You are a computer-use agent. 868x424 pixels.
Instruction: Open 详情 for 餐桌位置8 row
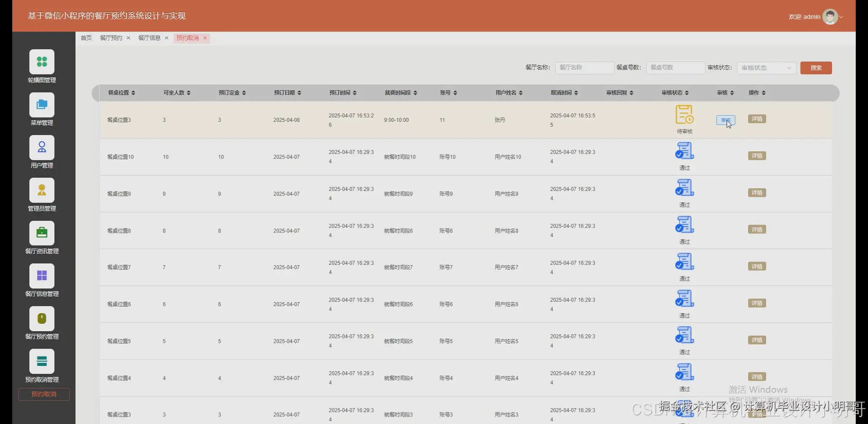tap(757, 229)
